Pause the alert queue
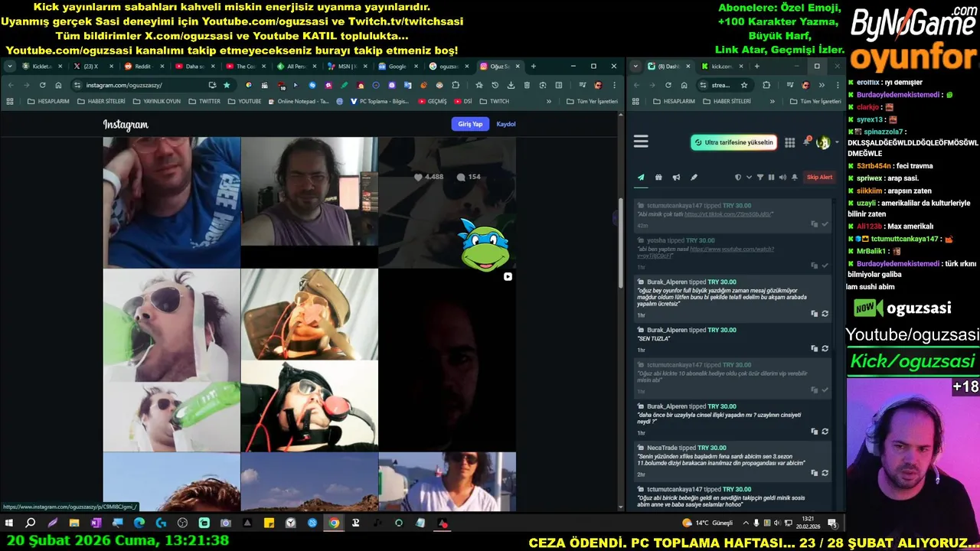This screenshot has width=980, height=551. [x=771, y=178]
